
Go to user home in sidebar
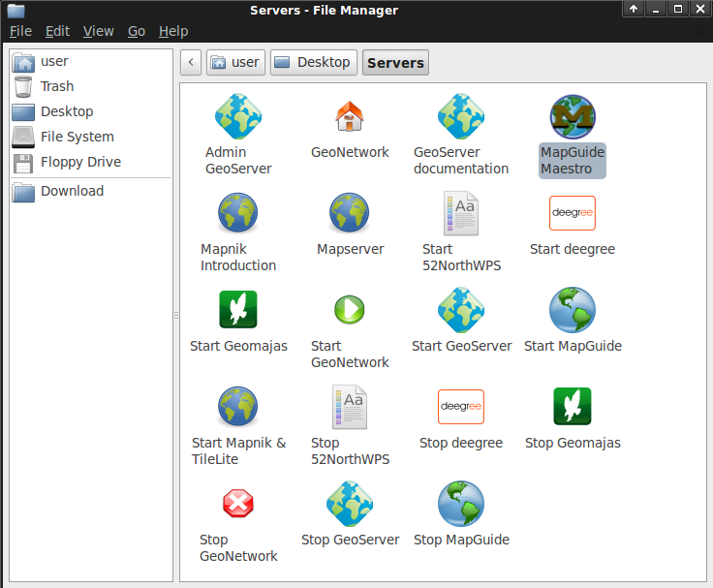[91, 61]
